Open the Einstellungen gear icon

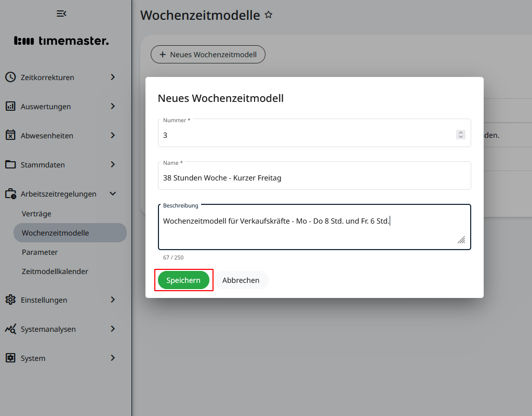click(x=10, y=300)
